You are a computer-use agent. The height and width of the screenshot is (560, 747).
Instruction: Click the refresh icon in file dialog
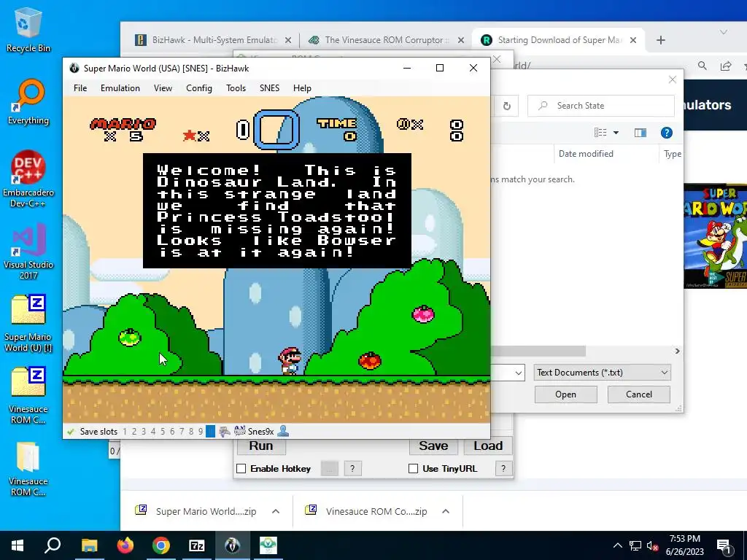click(x=507, y=106)
